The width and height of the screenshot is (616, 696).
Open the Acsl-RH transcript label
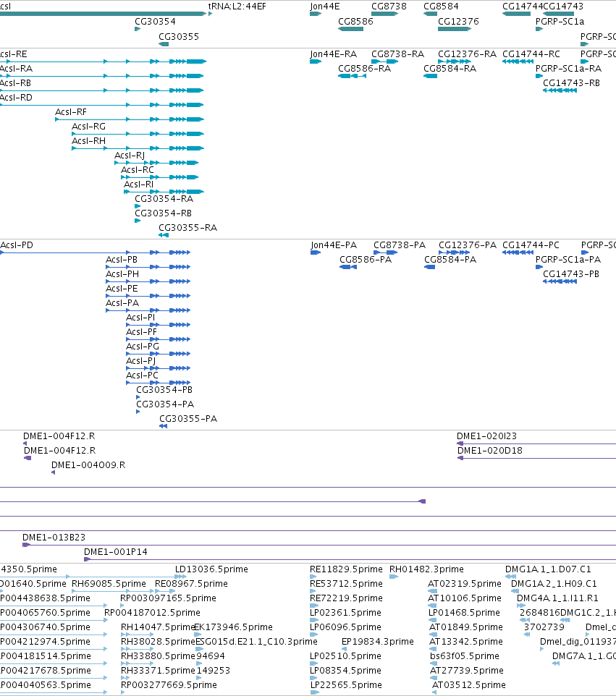click(x=88, y=140)
